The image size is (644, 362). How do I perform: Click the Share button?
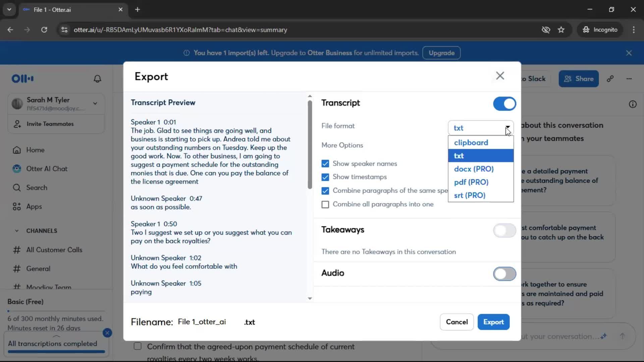point(579,79)
